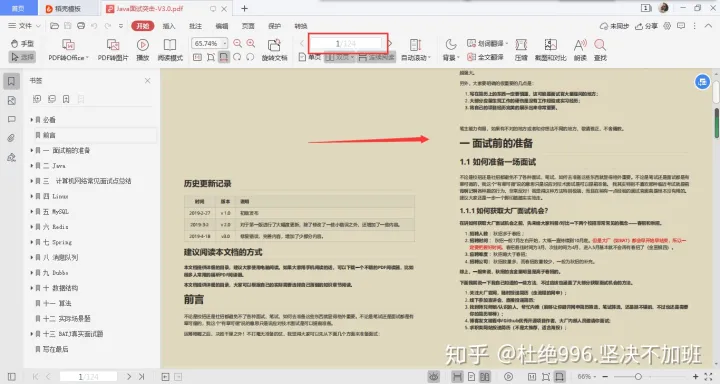720x384 pixels.
Task: Jump to last page in status bar
Action: pos(141,377)
